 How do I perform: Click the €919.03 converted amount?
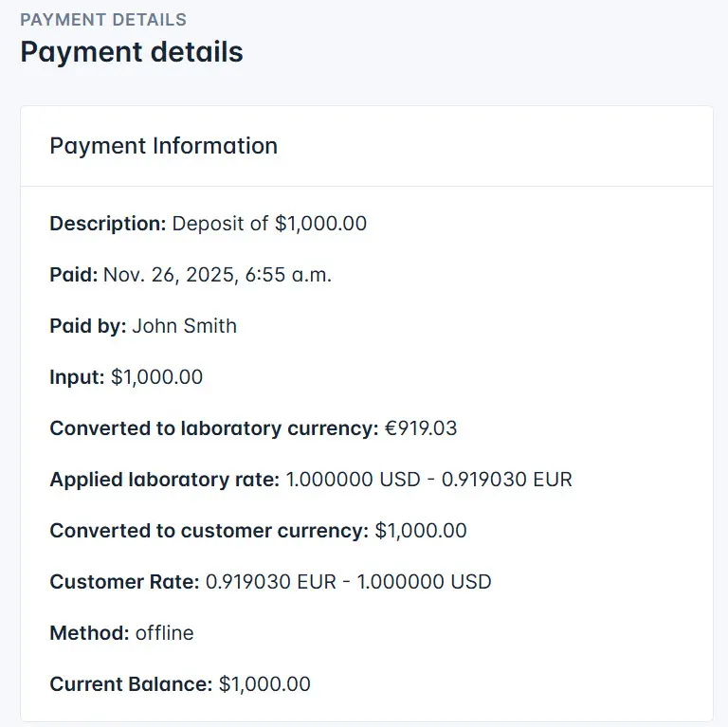pyautogui.click(x=420, y=428)
